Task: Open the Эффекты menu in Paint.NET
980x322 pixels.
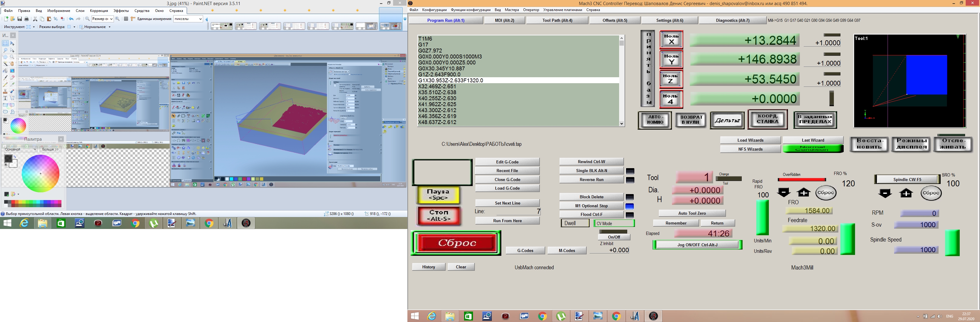Action: pyautogui.click(x=121, y=11)
